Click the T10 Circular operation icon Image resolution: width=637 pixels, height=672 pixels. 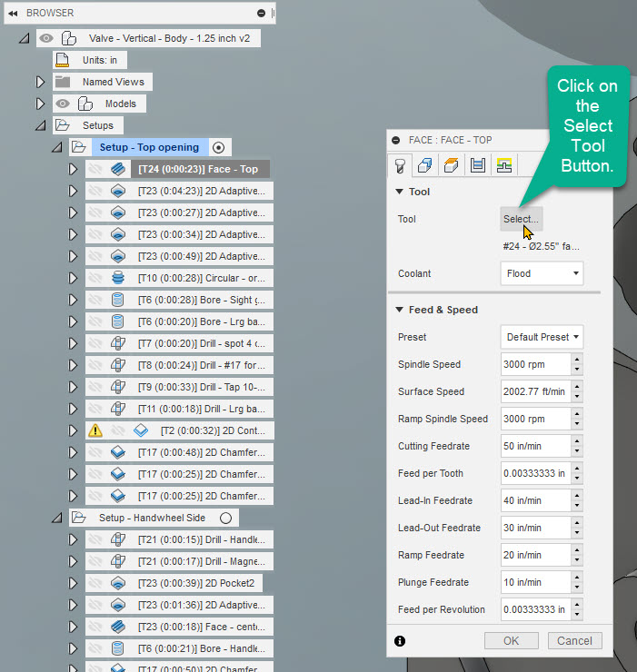point(118,278)
